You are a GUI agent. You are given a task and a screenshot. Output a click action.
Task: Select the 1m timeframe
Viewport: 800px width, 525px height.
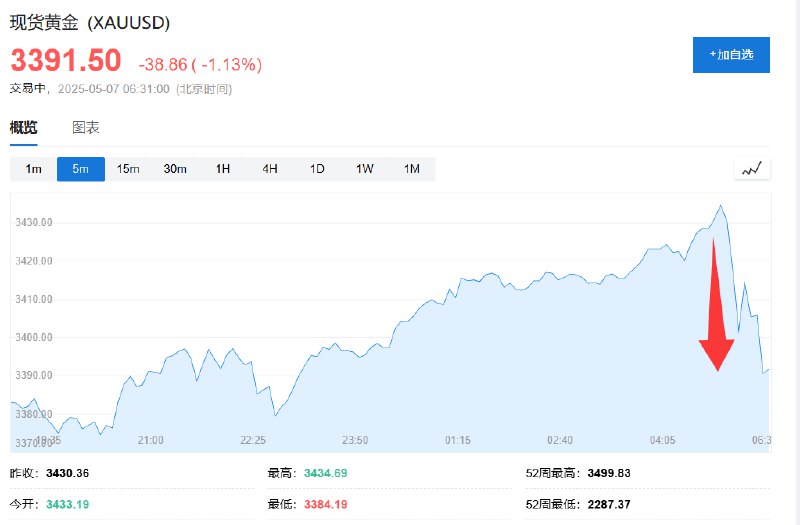(34, 169)
